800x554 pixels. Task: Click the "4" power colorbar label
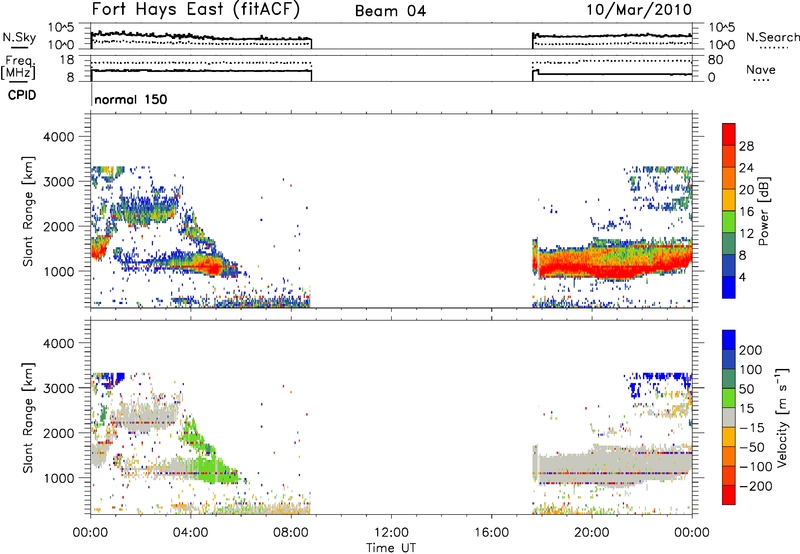tap(742, 277)
